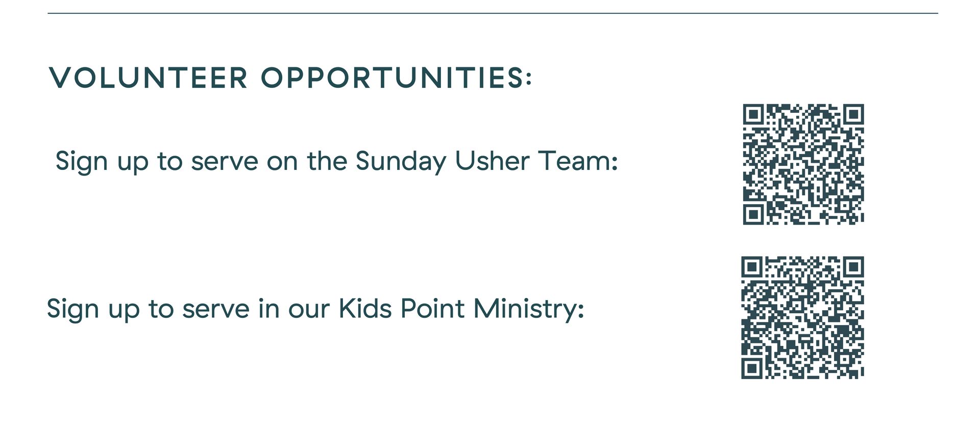Viewport: 980px width, 423px height.
Task: Click the horizontal divider line at top
Action: (493, 13)
